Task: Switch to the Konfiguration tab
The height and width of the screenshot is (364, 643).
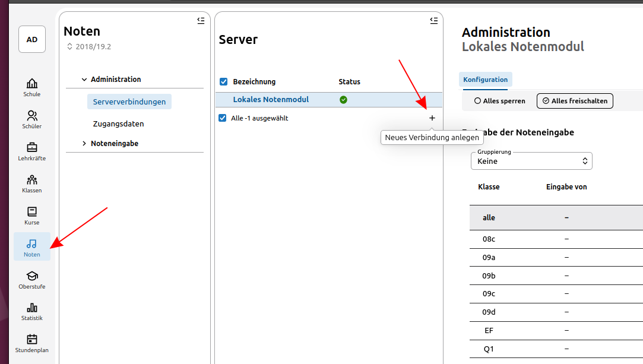Action: (x=485, y=80)
